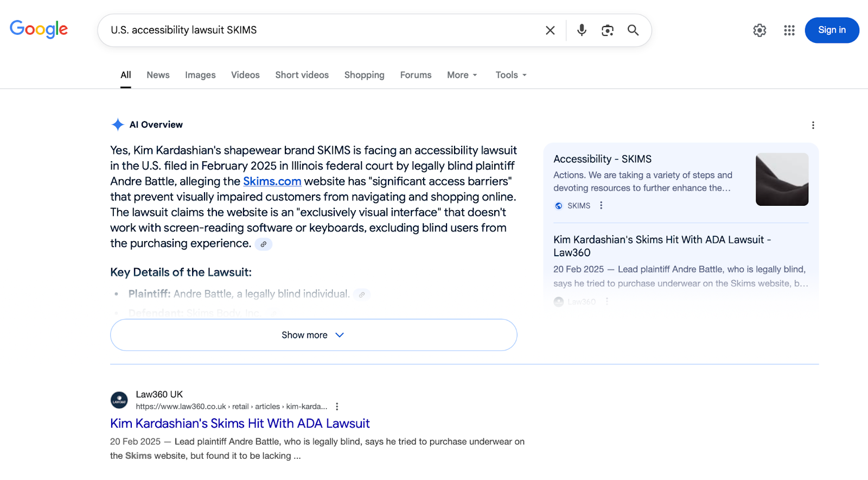Image resolution: width=868 pixels, height=480 pixels.
Task: Switch to the Images tab
Action: (x=200, y=75)
